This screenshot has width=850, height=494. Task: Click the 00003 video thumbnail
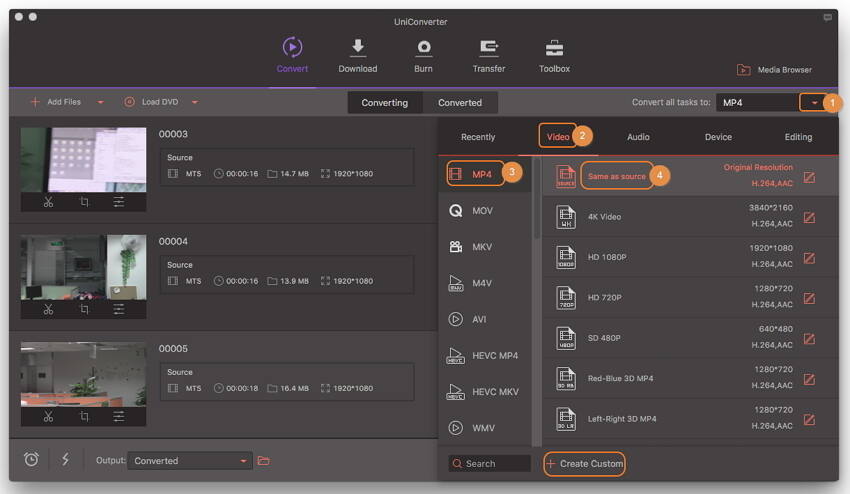coord(83,160)
